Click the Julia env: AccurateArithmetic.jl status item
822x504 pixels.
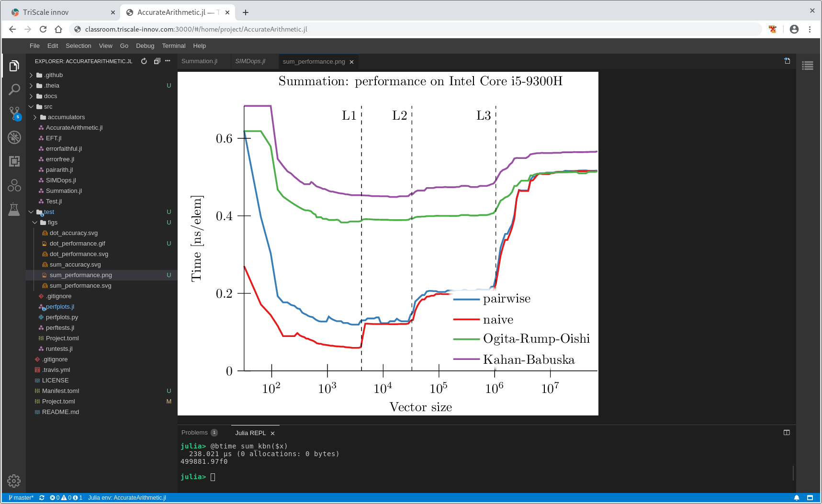point(127,498)
